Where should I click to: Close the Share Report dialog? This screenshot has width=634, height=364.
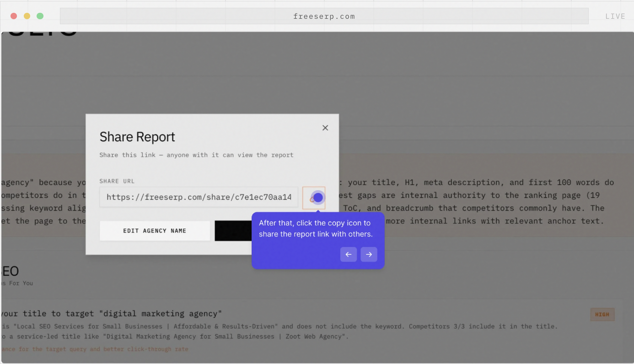pyautogui.click(x=325, y=128)
